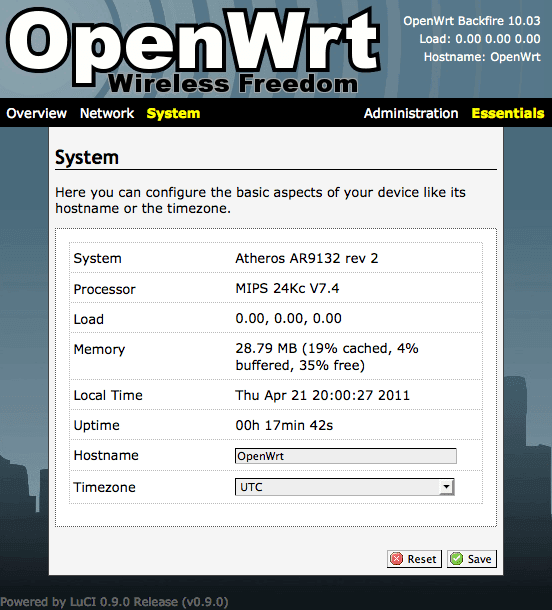Viewport: 552px width, 610px height.
Task: Focus the Hostname input field
Action: pos(346,456)
